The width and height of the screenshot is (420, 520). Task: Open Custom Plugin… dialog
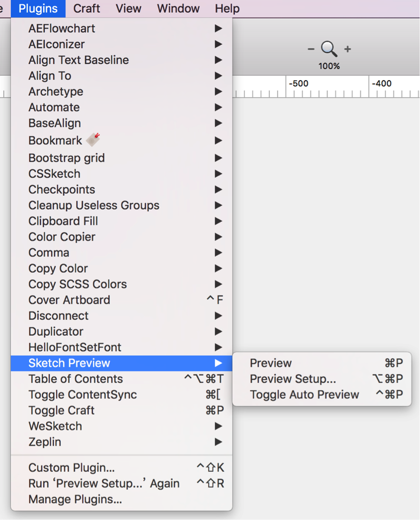[x=72, y=468]
